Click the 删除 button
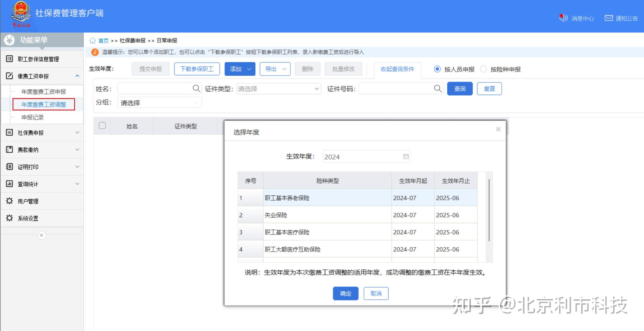This screenshot has height=331, width=644. pyautogui.click(x=307, y=69)
